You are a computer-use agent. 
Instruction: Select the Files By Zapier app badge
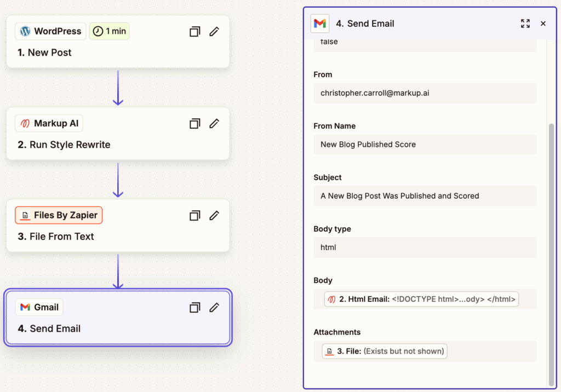[x=59, y=215]
